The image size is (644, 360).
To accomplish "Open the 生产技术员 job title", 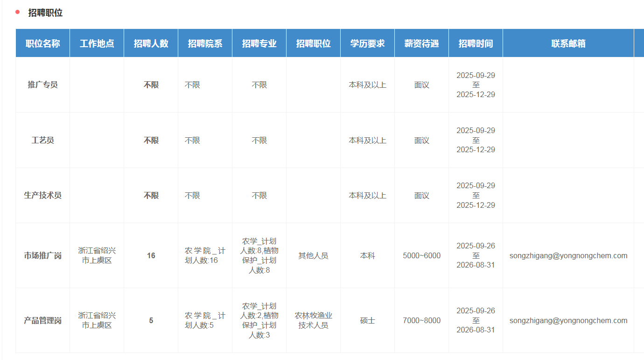I will (42, 195).
